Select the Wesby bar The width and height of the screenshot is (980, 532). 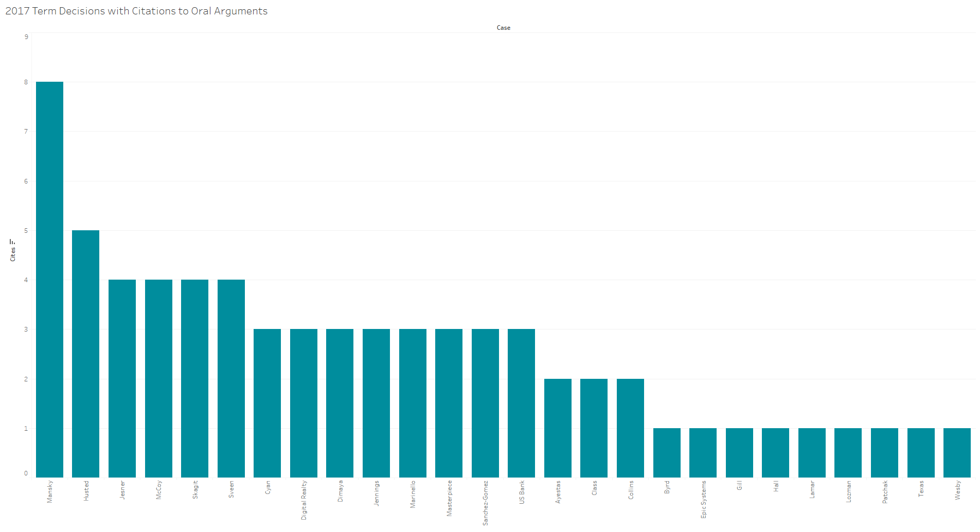pos(957,452)
